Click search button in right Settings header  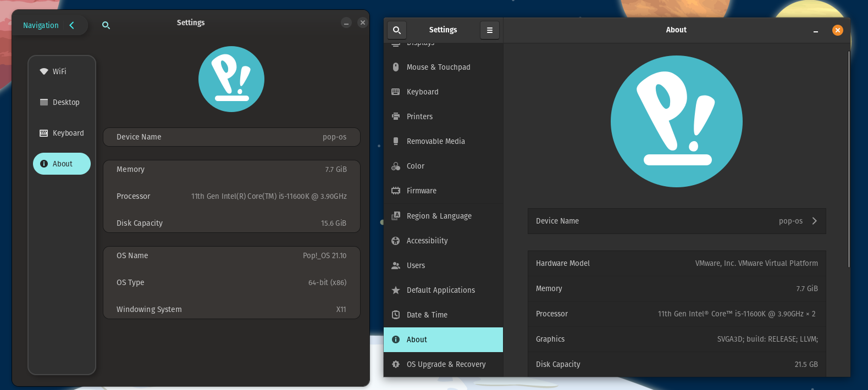tap(397, 30)
